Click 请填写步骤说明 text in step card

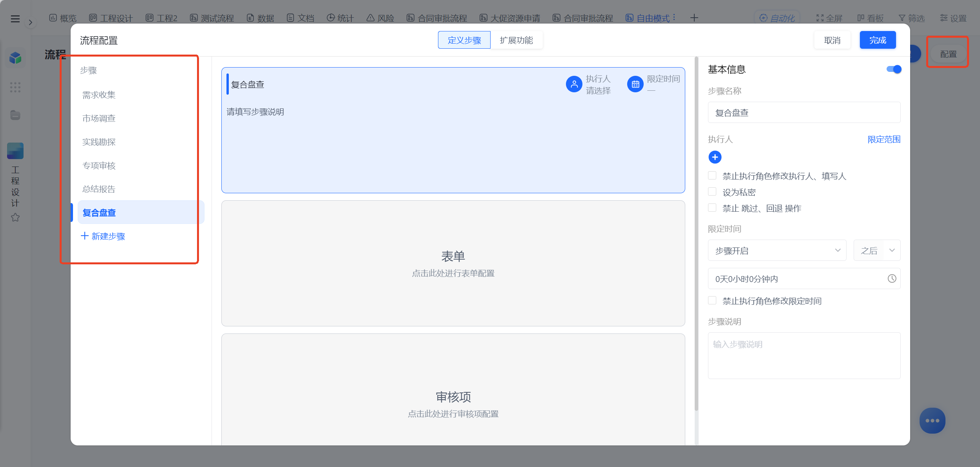click(x=255, y=112)
